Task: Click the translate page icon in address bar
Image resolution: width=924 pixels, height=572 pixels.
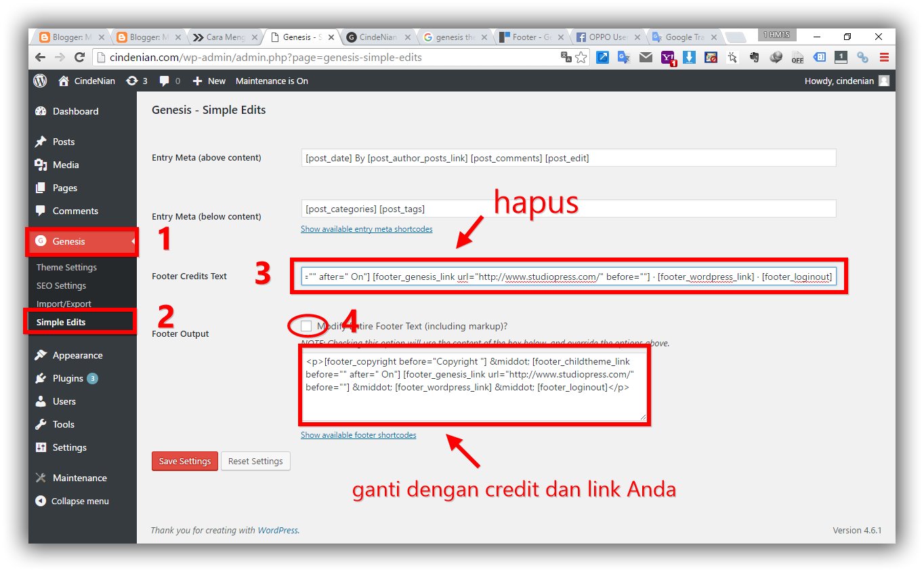Action: [566, 58]
